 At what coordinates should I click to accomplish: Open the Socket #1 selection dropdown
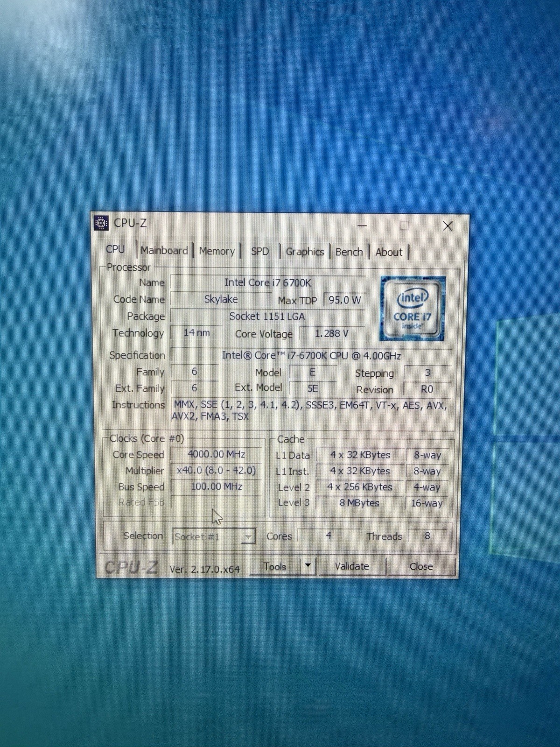(x=214, y=537)
